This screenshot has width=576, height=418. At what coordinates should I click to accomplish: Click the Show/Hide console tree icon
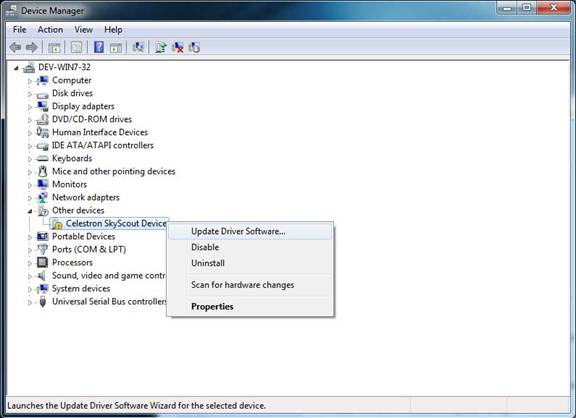tap(54, 47)
